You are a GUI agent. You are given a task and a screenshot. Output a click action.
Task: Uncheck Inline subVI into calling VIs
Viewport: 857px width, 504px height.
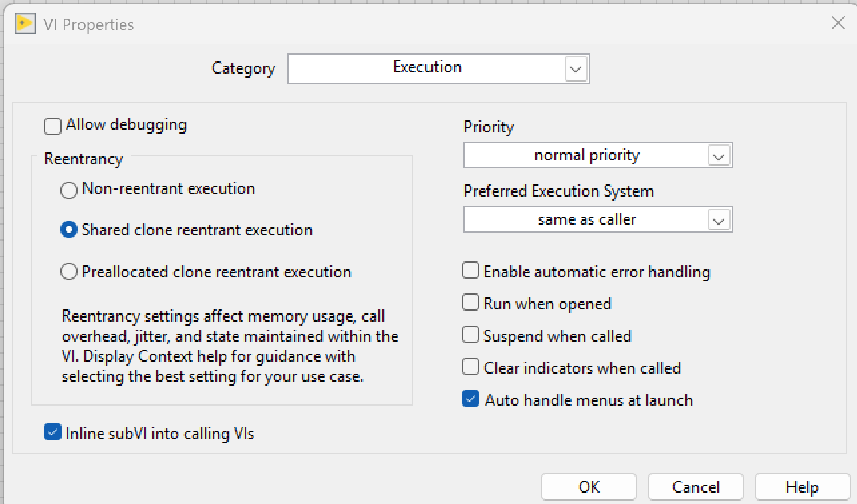tap(52, 431)
